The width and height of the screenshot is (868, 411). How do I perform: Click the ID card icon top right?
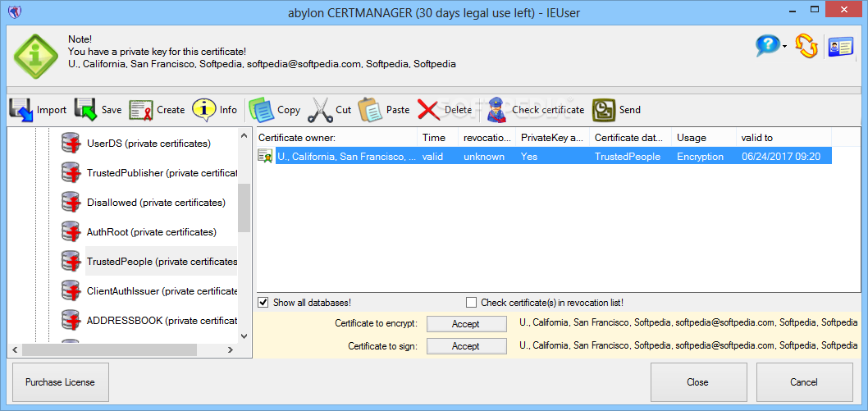pyautogui.click(x=841, y=47)
